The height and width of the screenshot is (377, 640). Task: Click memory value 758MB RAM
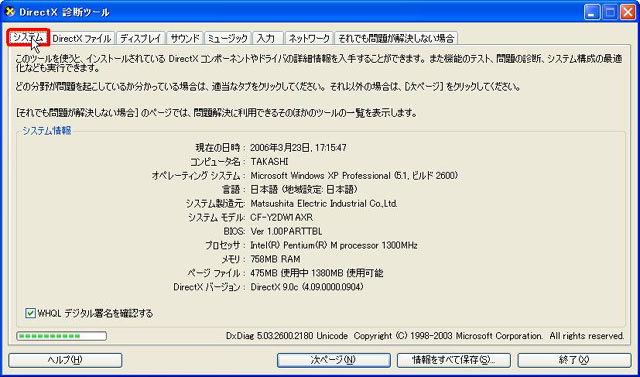pyautogui.click(x=275, y=259)
